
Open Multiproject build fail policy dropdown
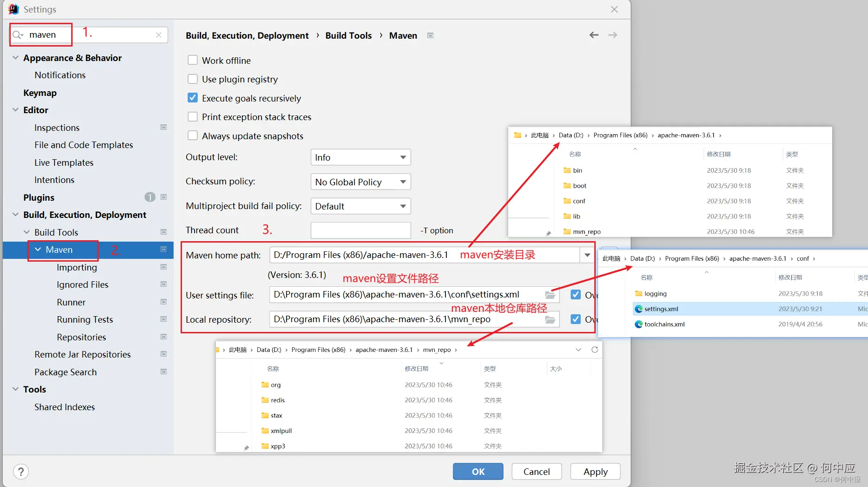[361, 206]
